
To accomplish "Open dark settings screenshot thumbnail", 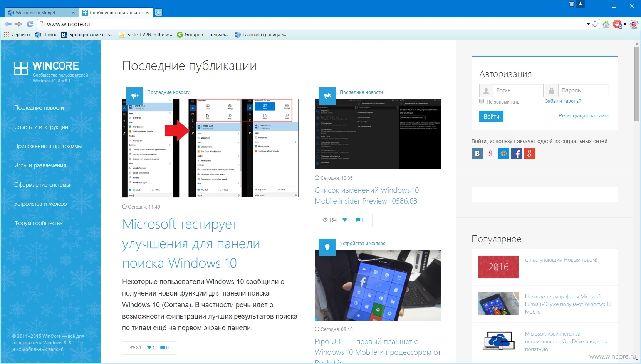I will point(378,134).
